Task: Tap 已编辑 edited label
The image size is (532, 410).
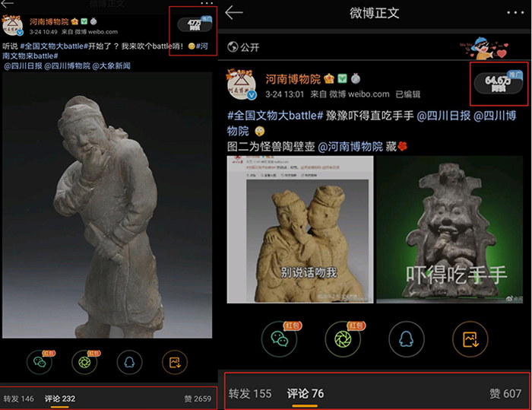Action: point(408,94)
